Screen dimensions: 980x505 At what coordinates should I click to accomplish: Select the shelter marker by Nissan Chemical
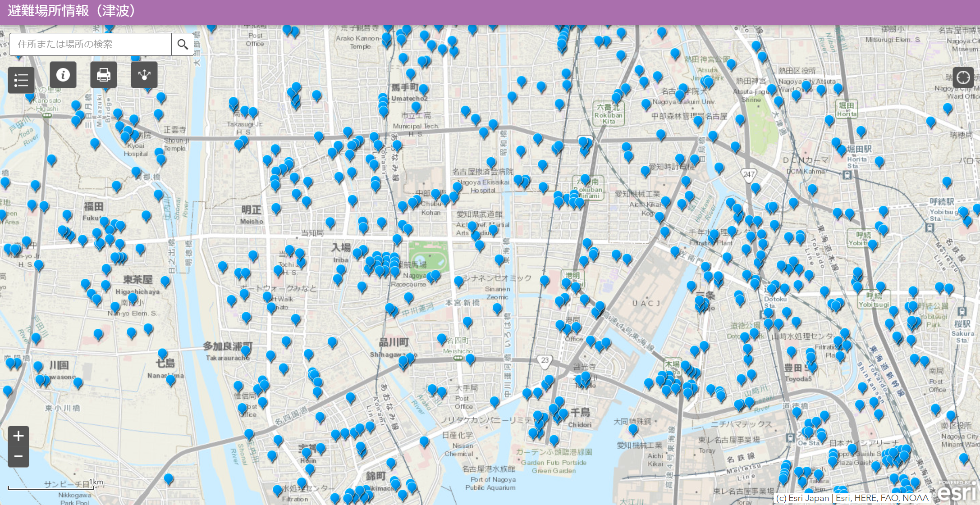coord(424,441)
